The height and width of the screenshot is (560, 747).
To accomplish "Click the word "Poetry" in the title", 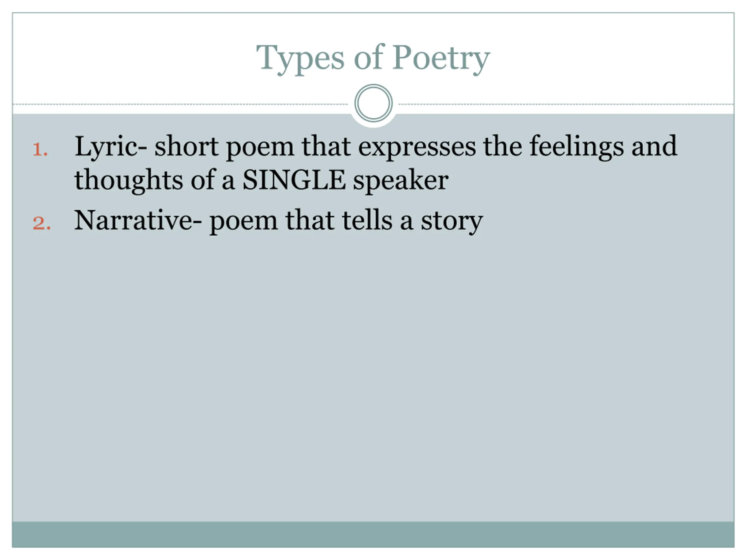I will tap(441, 60).
